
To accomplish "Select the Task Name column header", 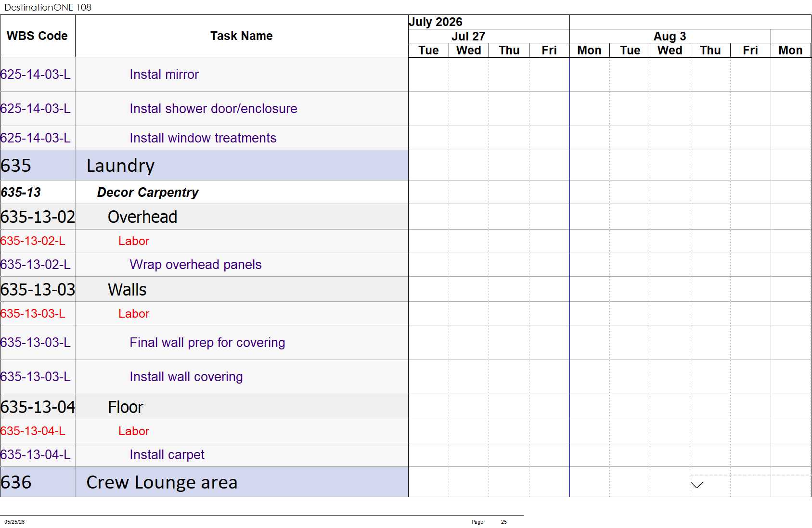I will (x=242, y=36).
